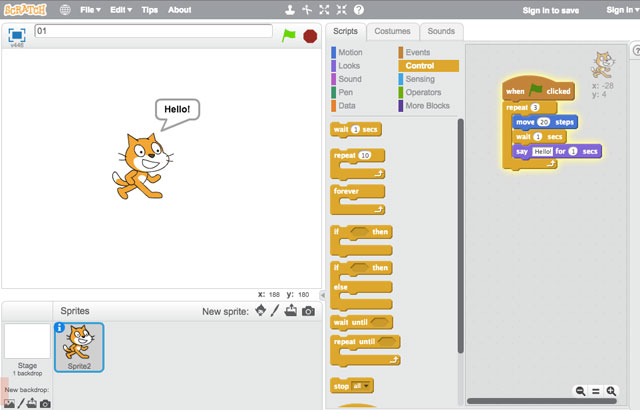Open the About menu item
Viewport: 640px width, 410px height.
180,10
